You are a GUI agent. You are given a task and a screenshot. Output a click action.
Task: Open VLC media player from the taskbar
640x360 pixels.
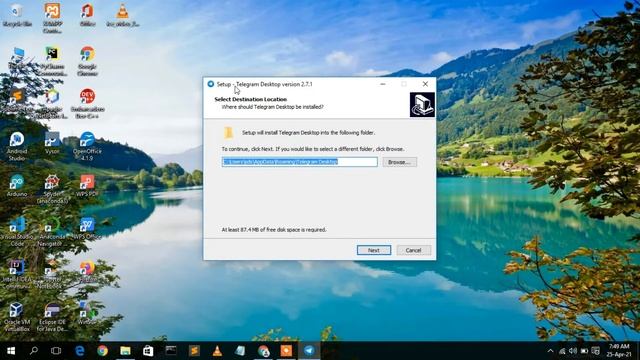click(217, 351)
